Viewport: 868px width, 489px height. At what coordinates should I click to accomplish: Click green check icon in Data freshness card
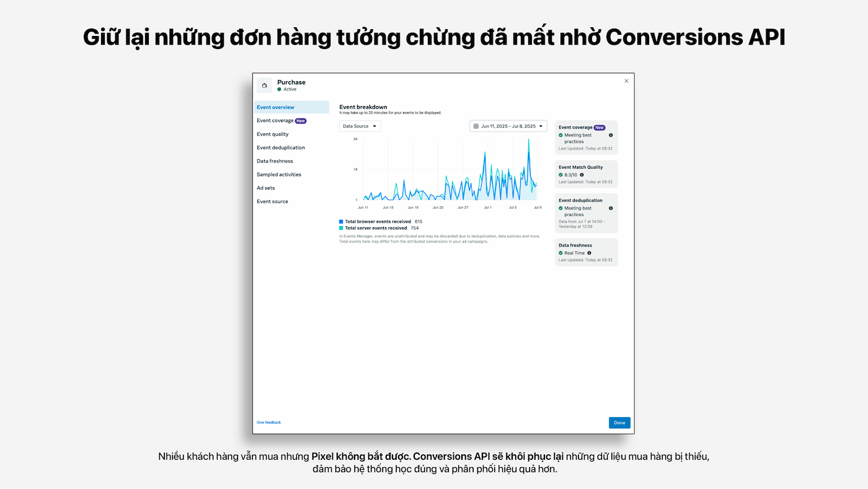tap(560, 253)
